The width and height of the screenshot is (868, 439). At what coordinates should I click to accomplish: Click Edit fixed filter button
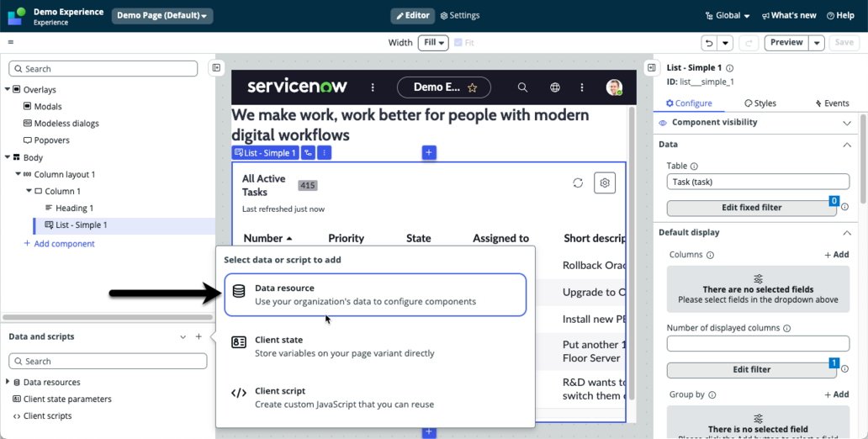751,208
